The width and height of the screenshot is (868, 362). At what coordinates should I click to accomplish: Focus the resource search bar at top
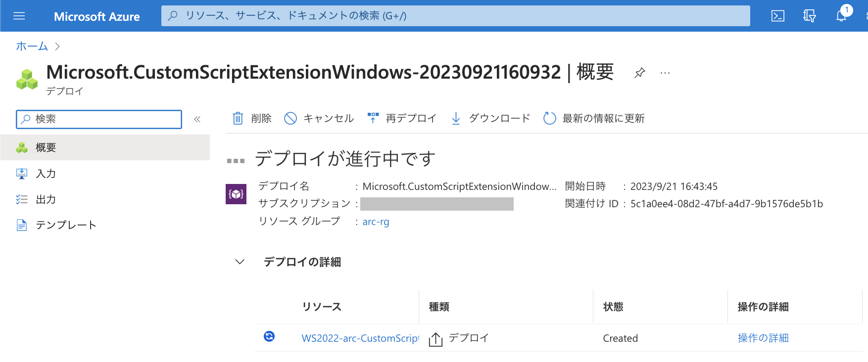(455, 16)
